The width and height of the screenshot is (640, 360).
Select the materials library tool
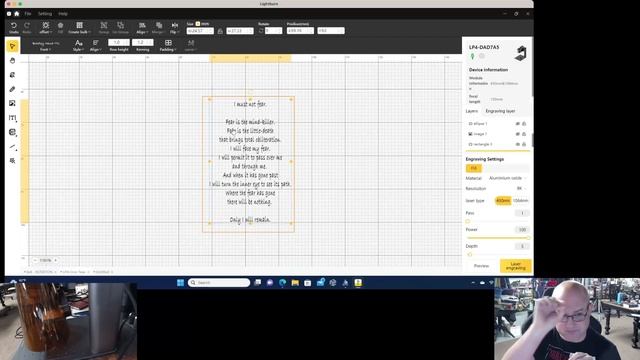(12, 132)
